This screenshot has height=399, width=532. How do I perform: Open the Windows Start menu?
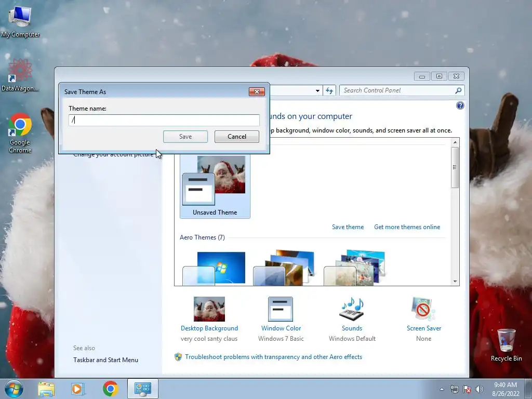14,389
